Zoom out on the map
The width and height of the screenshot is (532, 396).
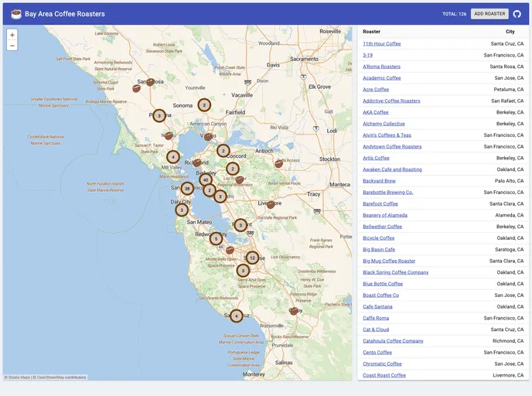click(x=12, y=46)
